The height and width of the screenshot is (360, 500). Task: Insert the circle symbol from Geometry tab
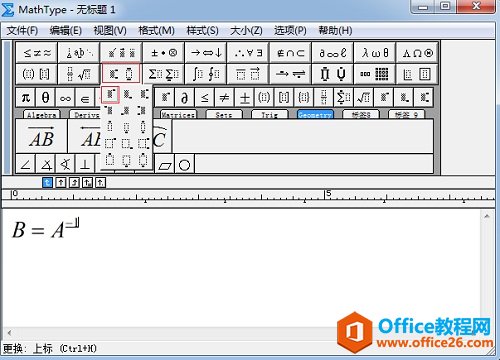click(x=184, y=164)
